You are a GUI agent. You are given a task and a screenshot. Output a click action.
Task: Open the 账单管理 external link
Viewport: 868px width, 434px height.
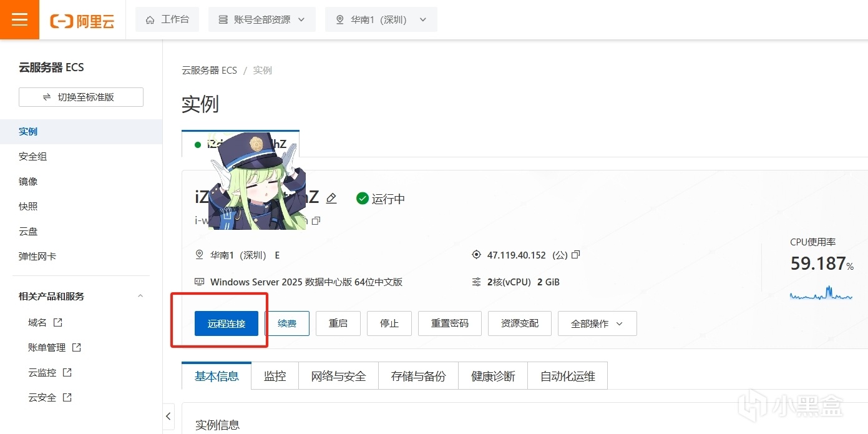pyautogui.click(x=55, y=348)
